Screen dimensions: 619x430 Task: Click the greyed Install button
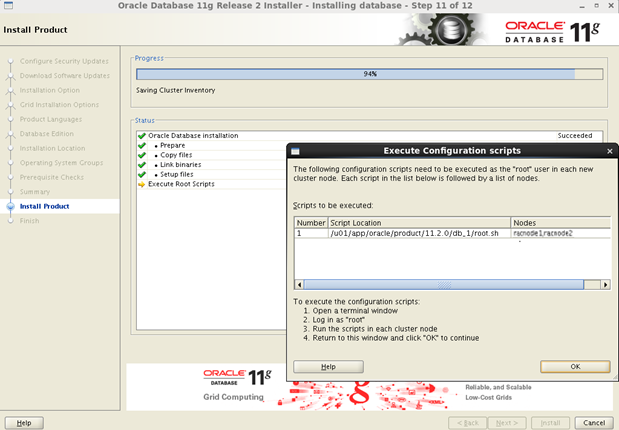(550, 423)
